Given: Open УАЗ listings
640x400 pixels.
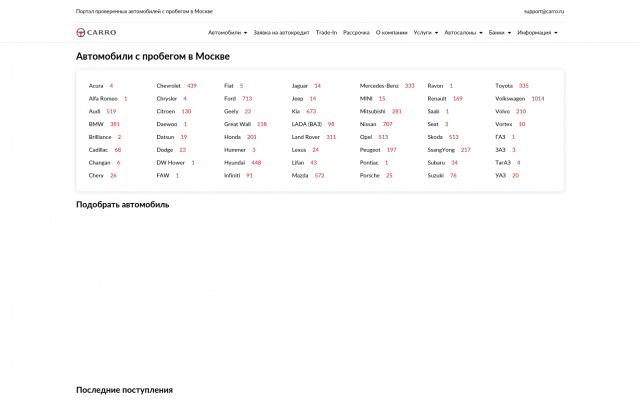Looking at the screenshot, I should (500, 176).
